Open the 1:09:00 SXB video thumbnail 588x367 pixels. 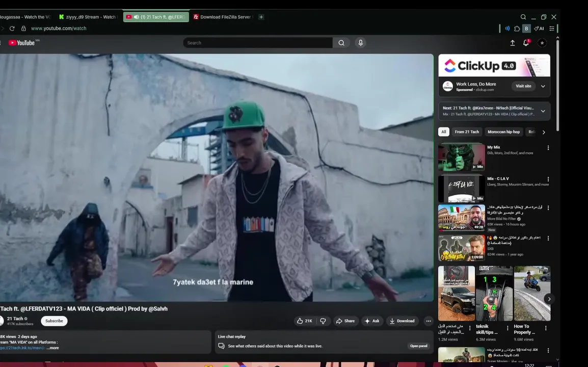click(461, 248)
